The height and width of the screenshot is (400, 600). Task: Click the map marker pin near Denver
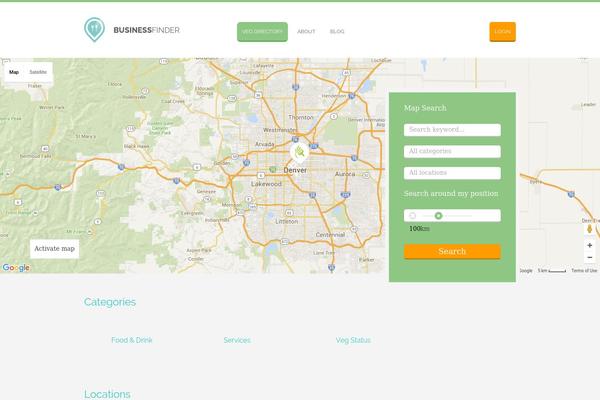299,152
